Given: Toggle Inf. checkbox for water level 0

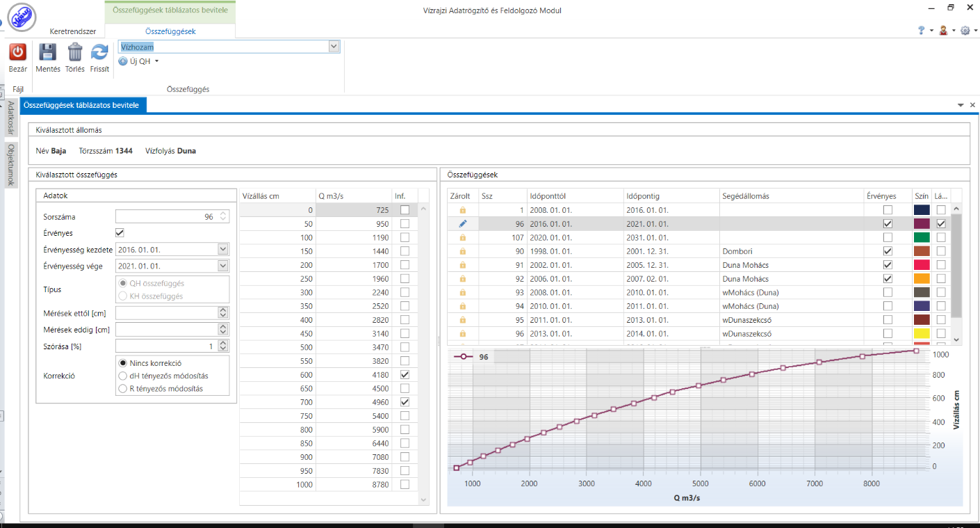Looking at the screenshot, I should 405,210.
